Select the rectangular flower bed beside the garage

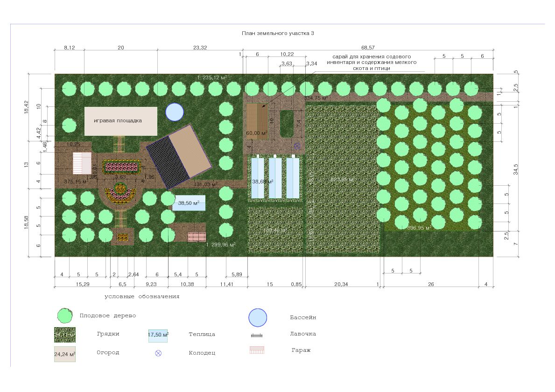(x=121, y=167)
